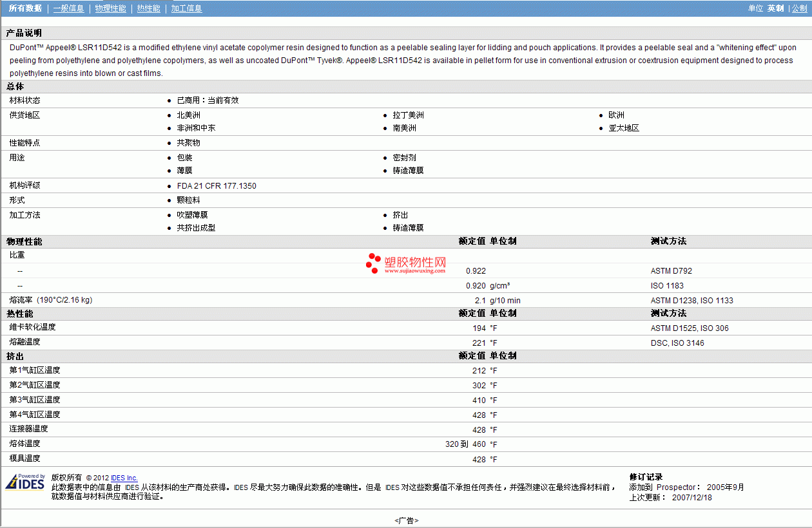Click the 物理性能 section header

pos(24,241)
